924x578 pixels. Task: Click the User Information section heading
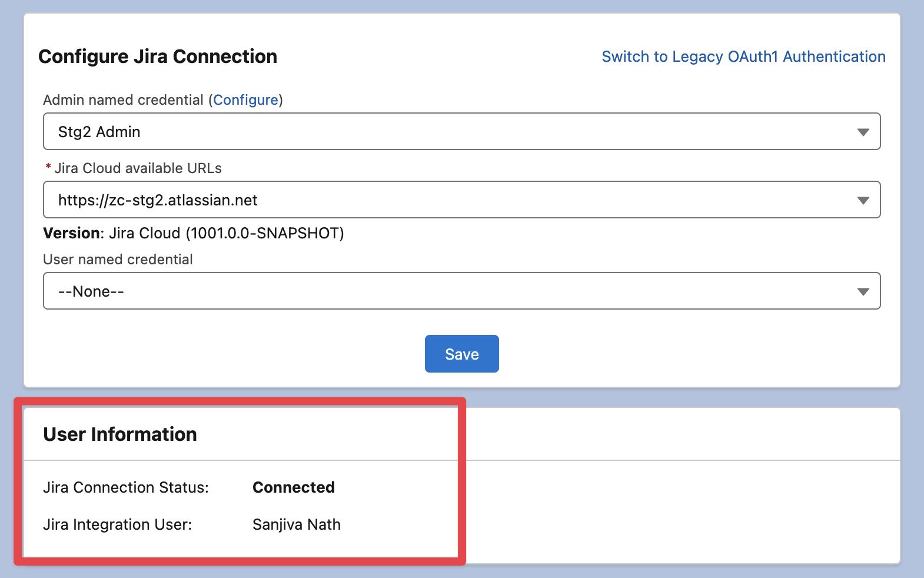(120, 434)
